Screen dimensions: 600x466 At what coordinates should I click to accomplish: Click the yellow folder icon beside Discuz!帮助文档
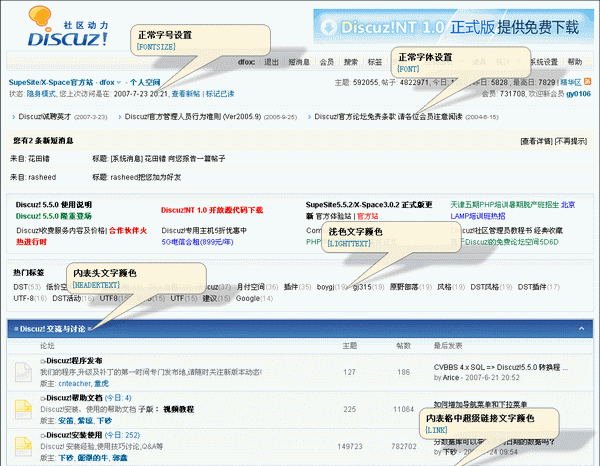[23, 409]
